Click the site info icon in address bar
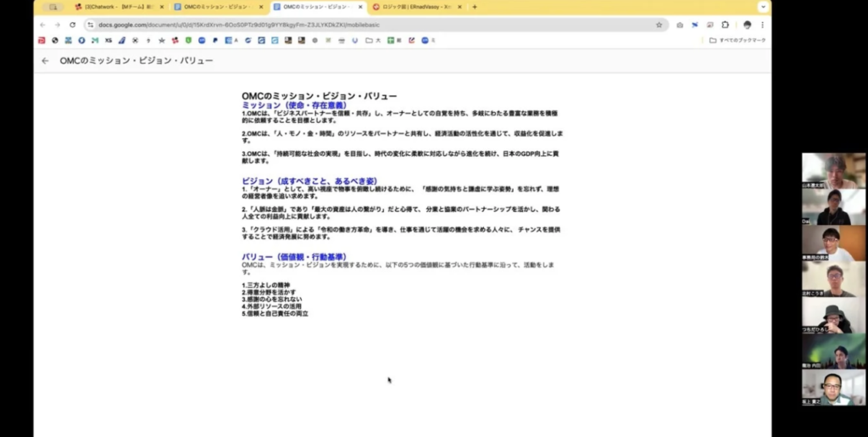The width and height of the screenshot is (868, 437). point(90,25)
